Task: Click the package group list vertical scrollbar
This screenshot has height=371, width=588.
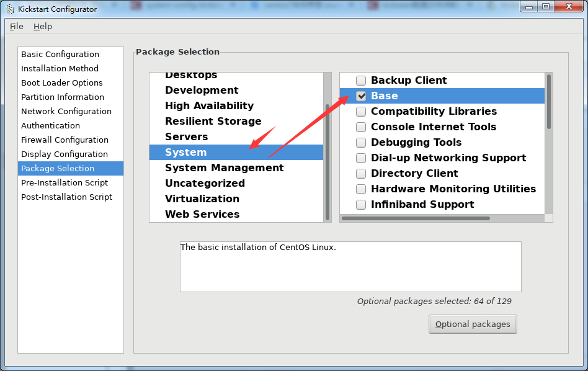Action: point(549,102)
